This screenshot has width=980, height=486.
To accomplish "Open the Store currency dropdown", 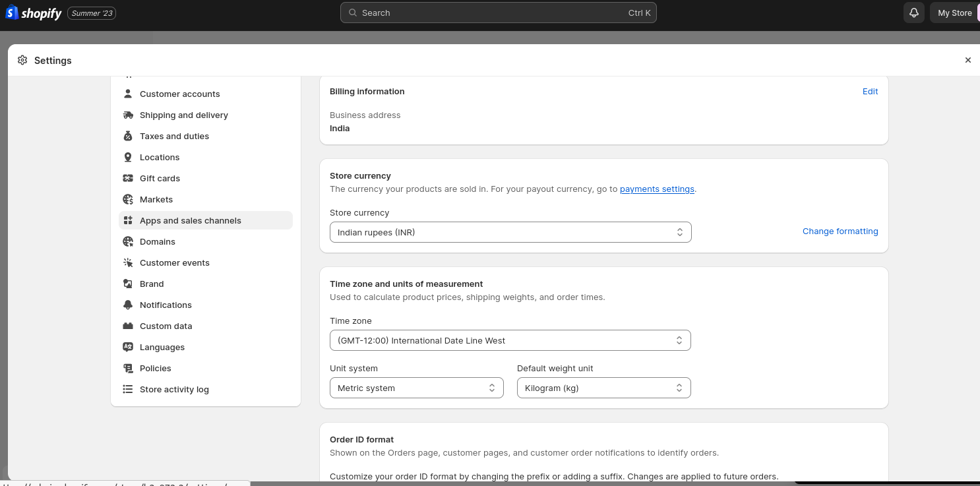I will [510, 232].
